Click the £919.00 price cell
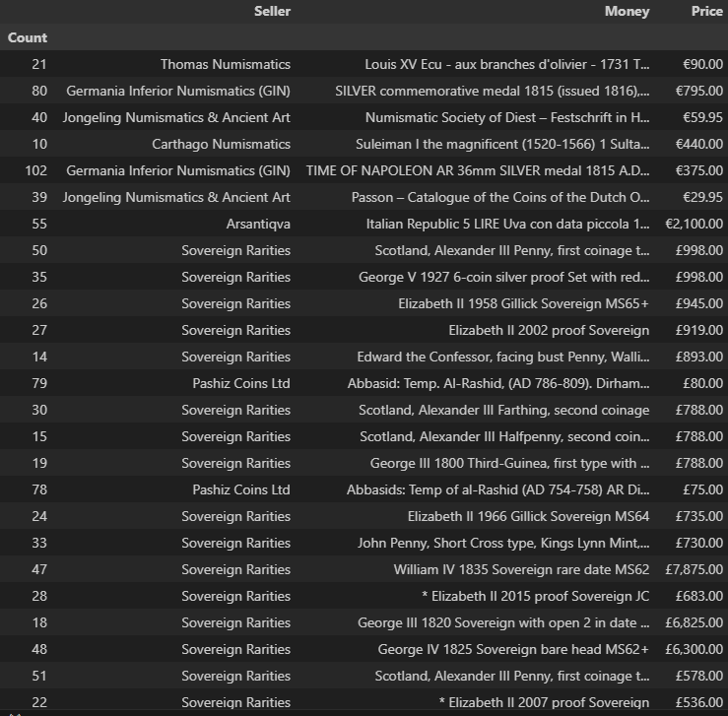The image size is (728, 716). click(x=698, y=330)
